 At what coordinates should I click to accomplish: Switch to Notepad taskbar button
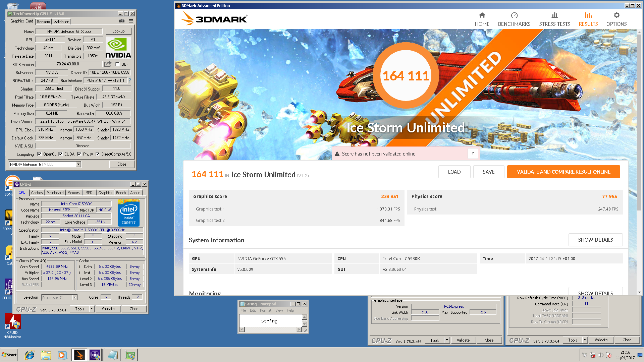click(112, 355)
